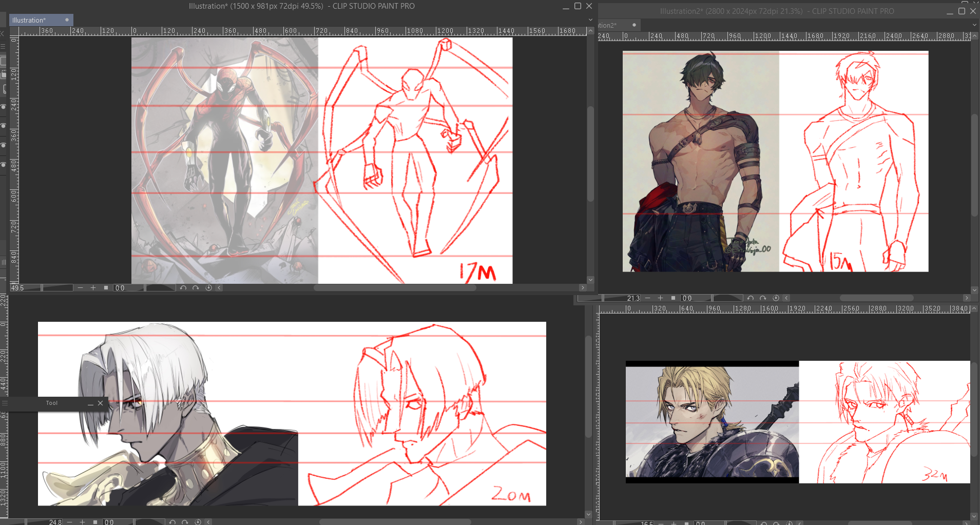Zoom out in the Illustration window
980x525 pixels.
click(80, 288)
